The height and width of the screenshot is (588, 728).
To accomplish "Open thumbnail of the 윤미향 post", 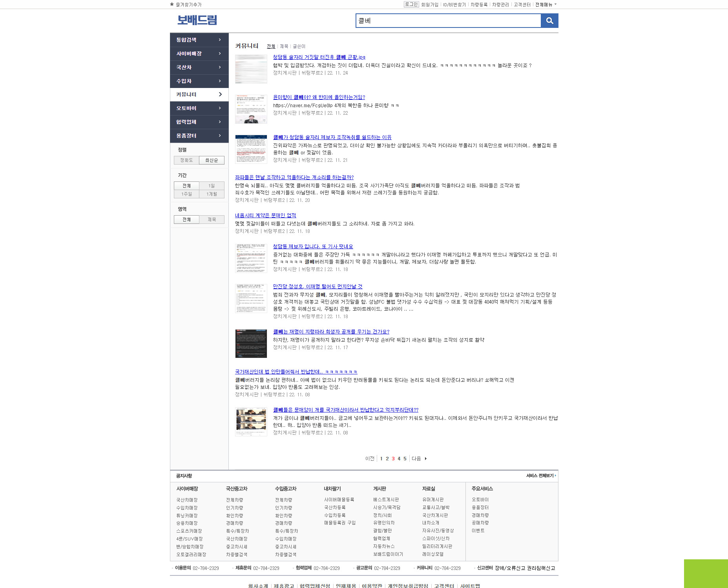I will (x=251, y=109).
